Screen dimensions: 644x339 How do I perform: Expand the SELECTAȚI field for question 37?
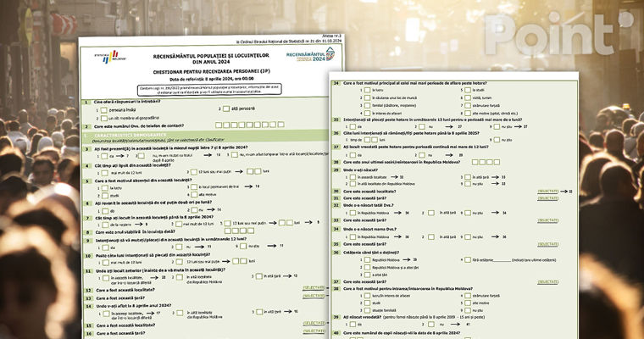(547, 281)
